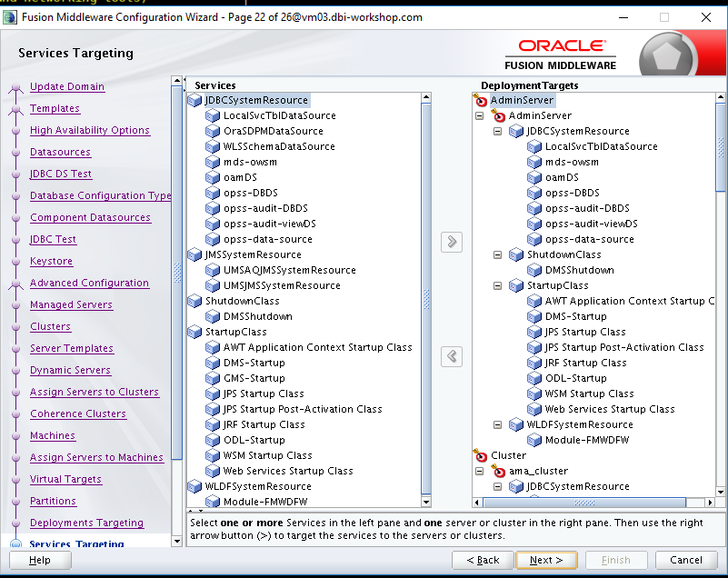This screenshot has width=728, height=578.
Task: Click the top AdminServer target icon
Action: 480,100
